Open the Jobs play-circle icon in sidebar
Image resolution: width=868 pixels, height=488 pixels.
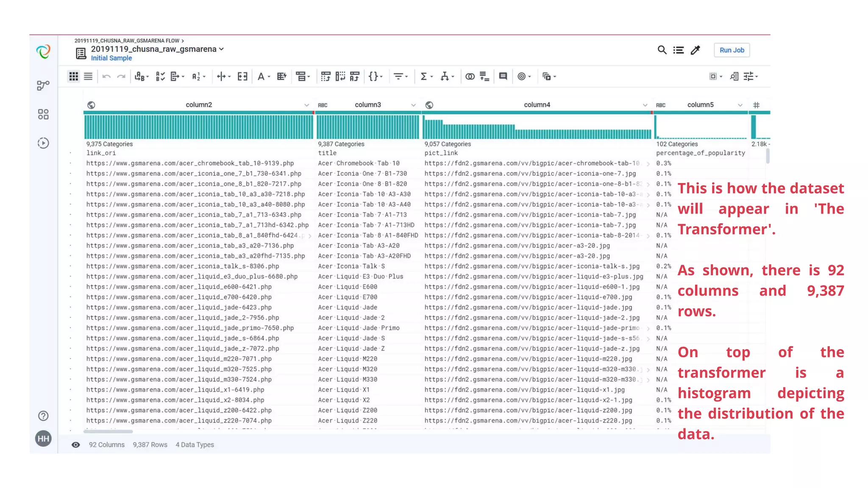43,143
